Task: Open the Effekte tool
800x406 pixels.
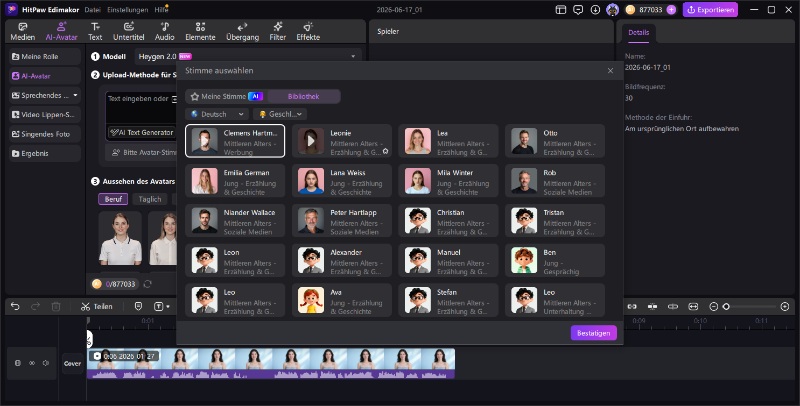Action: click(308, 32)
